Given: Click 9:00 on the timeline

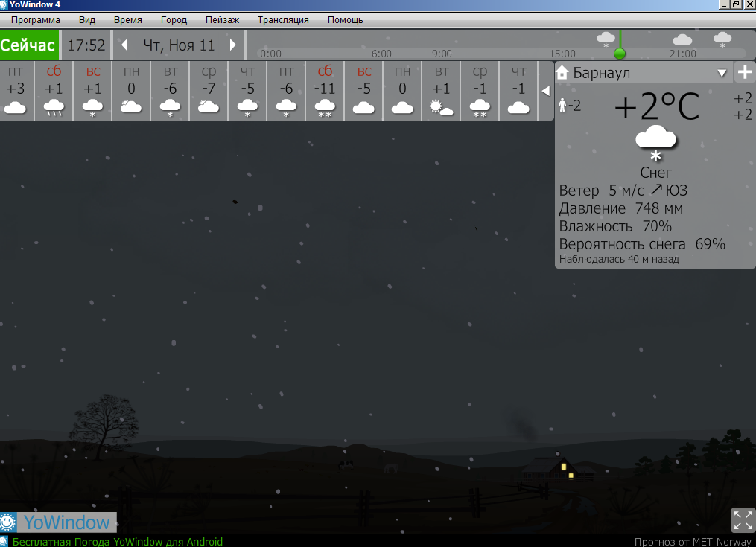Looking at the screenshot, I should click(442, 54).
